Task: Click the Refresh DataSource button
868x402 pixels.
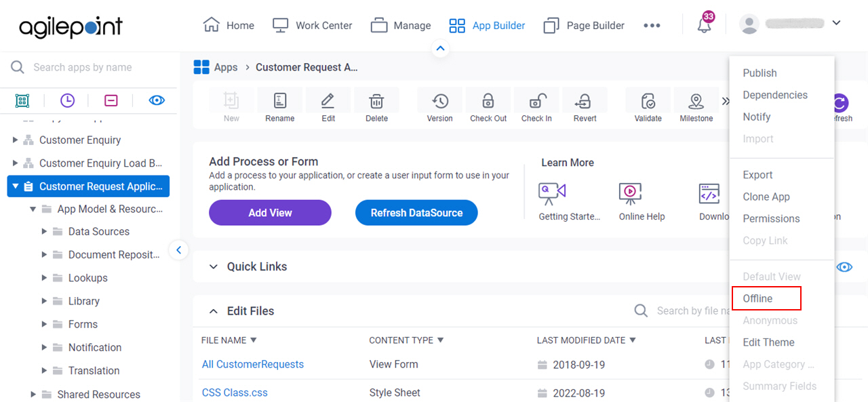Action: click(416, 213)
